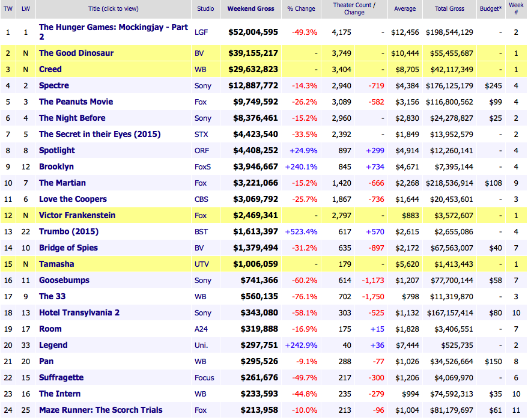Viewport: 528px width, 420px height.
Task: View Bridge of Spies page
Action: point(68,248)
